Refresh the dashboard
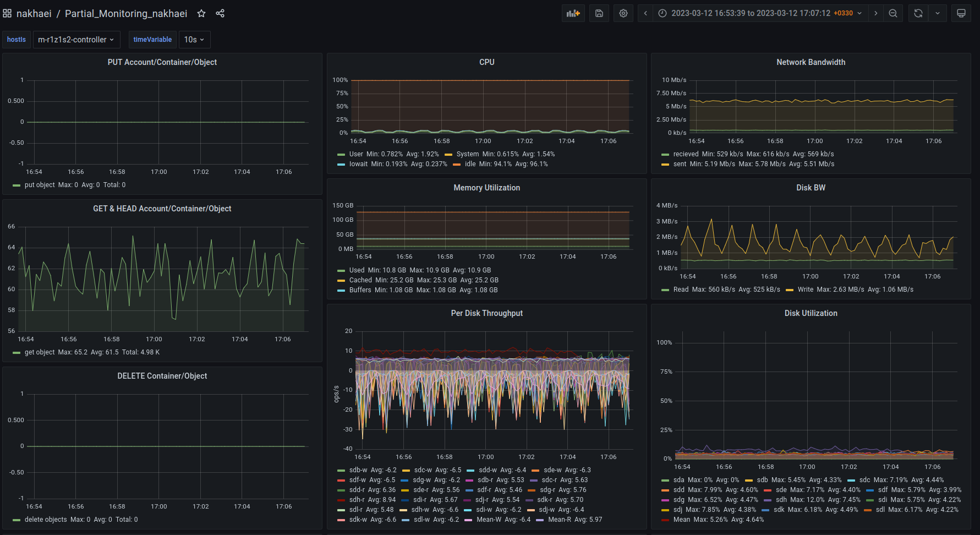This screenshot has height=535, width=980. [x=918, y=13]
